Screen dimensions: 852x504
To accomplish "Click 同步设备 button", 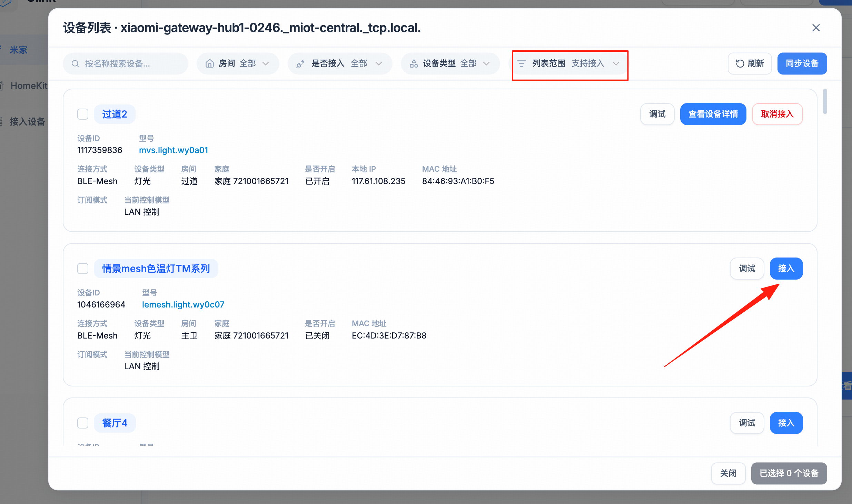I will tap(802, 64).
